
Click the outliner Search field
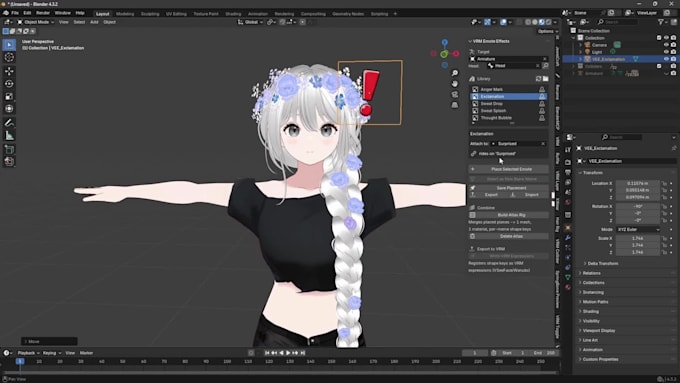pyautogui.click(x=618, y=22)
